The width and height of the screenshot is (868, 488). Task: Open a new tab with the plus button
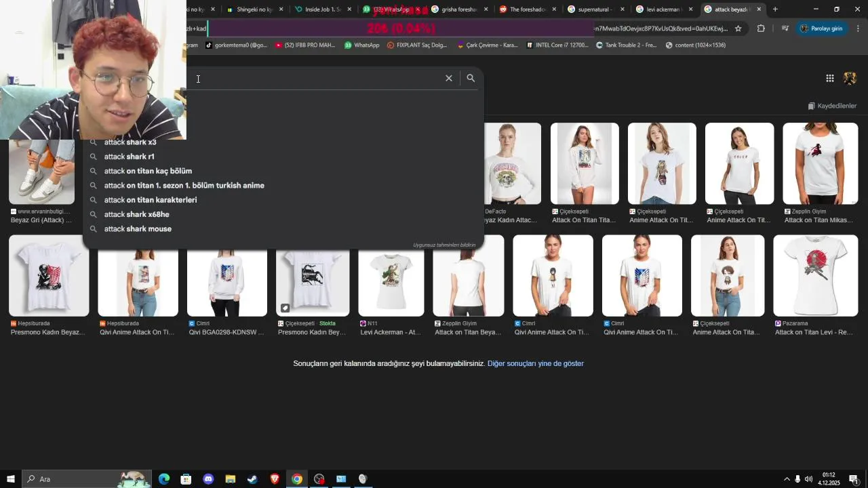pos(775,9)
